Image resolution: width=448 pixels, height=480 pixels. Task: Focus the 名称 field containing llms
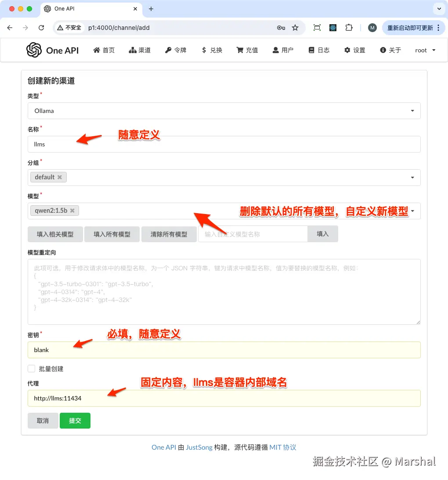click(224, 144)
